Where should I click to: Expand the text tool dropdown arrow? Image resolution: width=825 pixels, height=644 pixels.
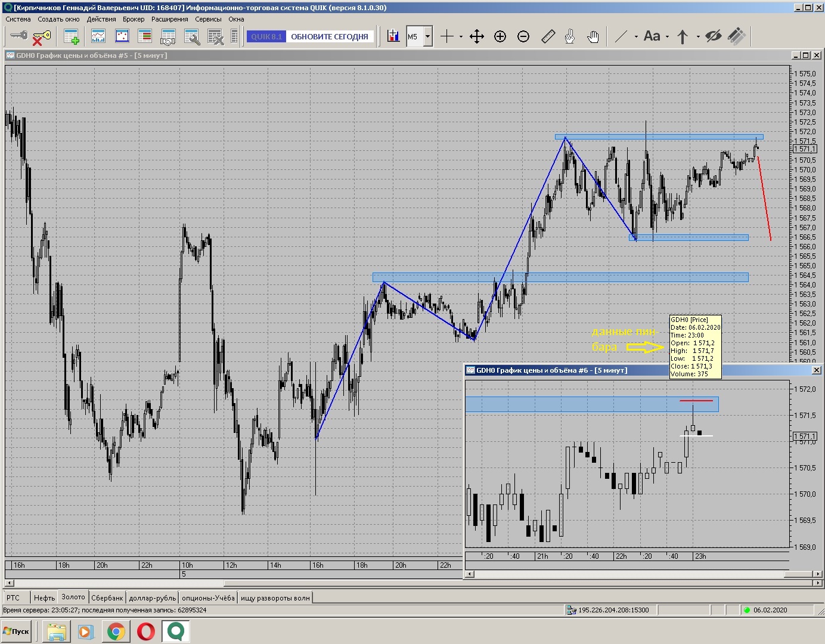pos(667,36)
